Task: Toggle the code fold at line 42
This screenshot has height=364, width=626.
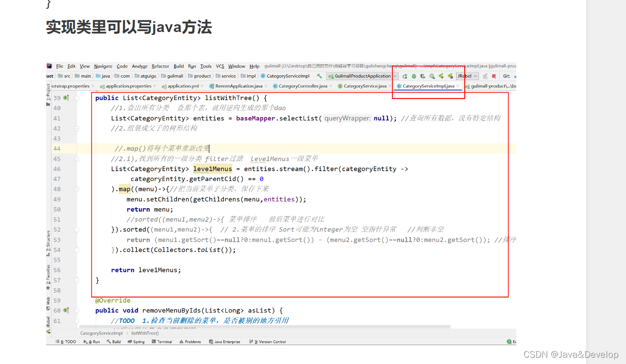Action: pyautogui.click(x=77, y=129)
